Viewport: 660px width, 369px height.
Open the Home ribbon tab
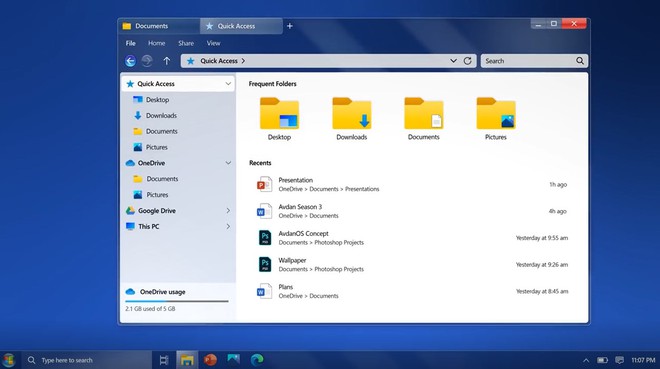tap(157, 43)
